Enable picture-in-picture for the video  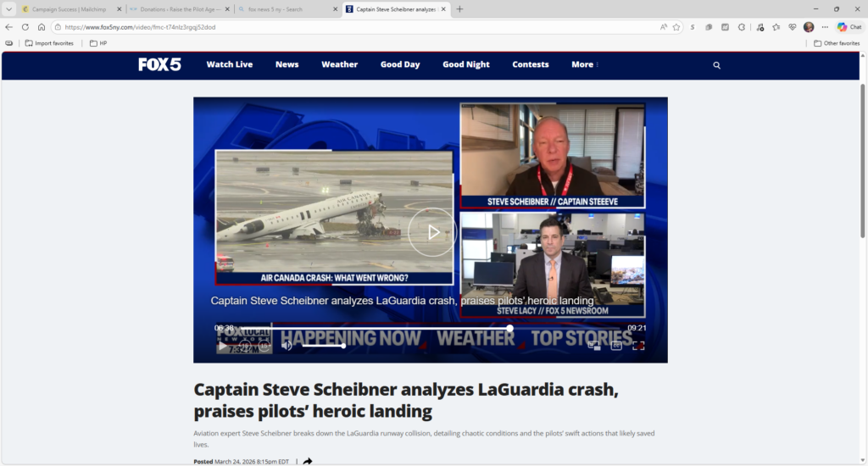[x=594, y=346]
